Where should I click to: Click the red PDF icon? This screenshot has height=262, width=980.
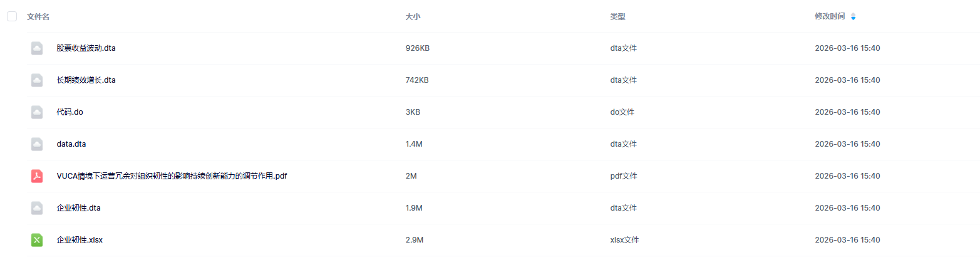[x=37, y=176]
